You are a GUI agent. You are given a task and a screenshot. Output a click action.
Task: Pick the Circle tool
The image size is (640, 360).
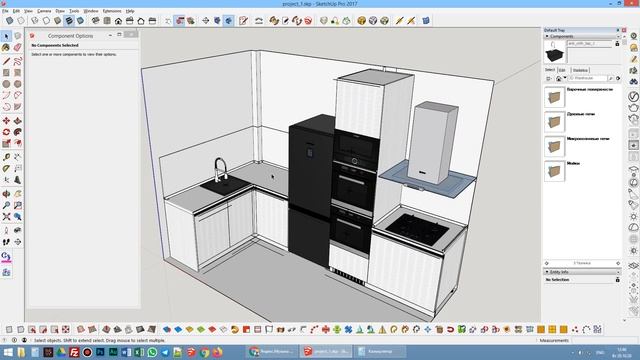(x=6, y=84)
